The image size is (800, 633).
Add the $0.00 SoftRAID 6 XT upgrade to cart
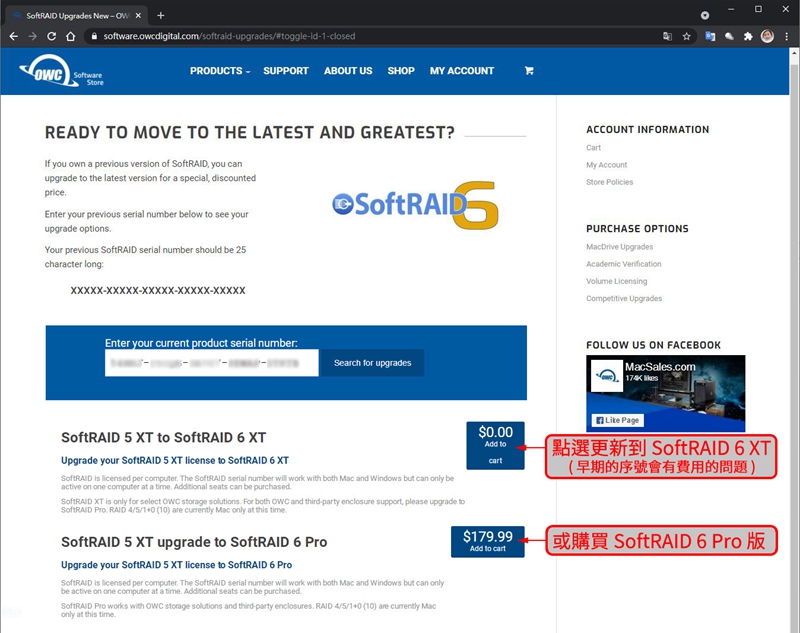(495, 445)
